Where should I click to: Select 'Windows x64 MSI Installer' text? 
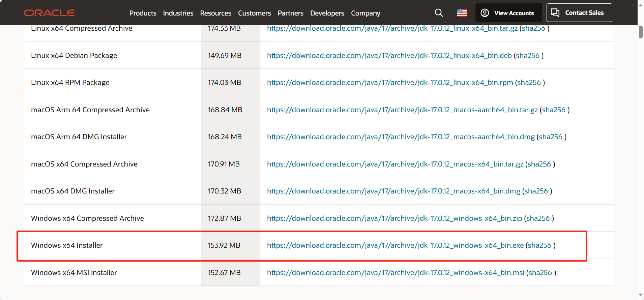74,273
